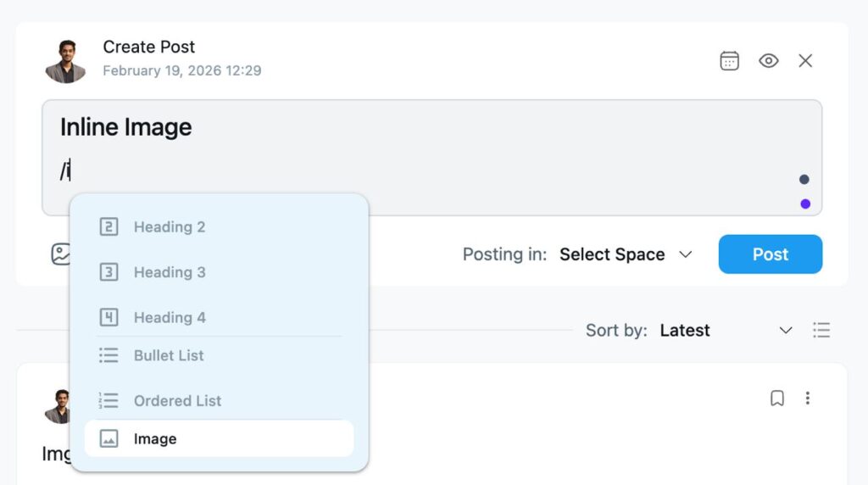Click the bookmark icon on the post
868x485 pixels.
[x=776, y=398]
